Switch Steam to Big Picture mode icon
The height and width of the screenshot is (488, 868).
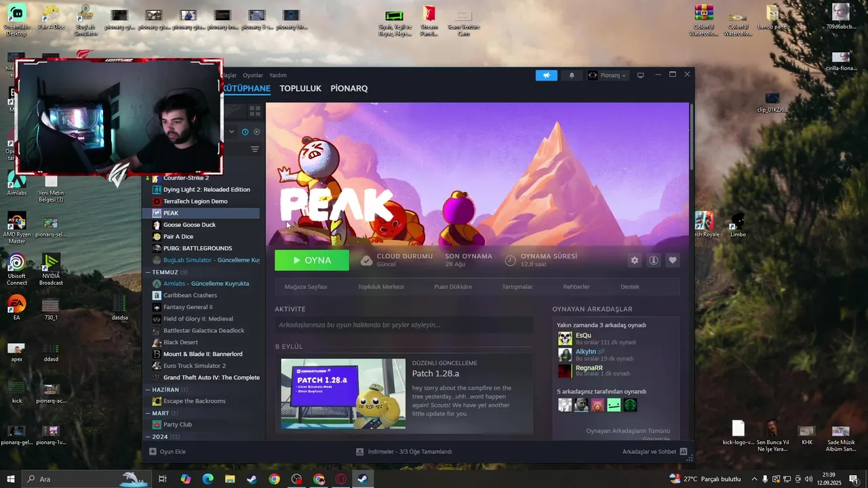point(640,75)
